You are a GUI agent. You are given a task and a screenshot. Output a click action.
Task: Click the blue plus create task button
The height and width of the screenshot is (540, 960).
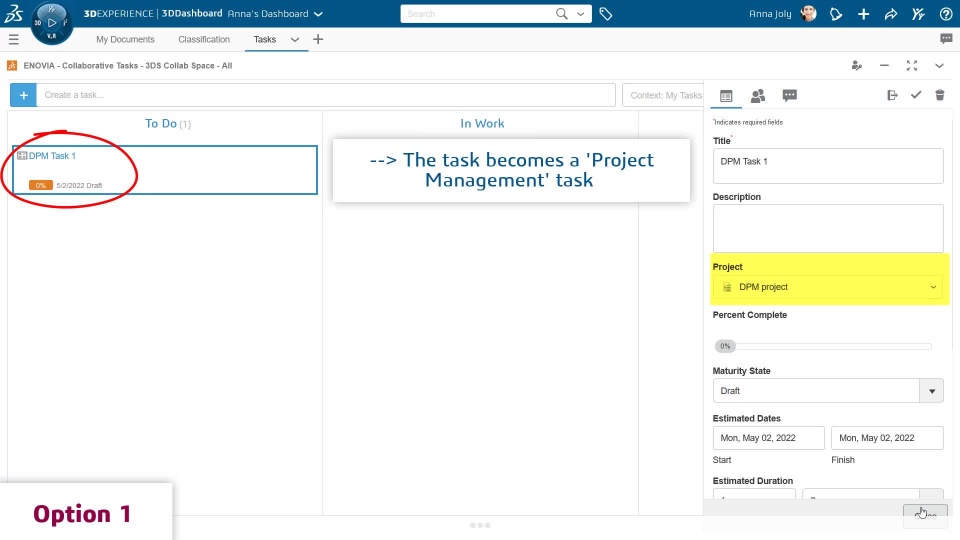click(x=23, y=95)
